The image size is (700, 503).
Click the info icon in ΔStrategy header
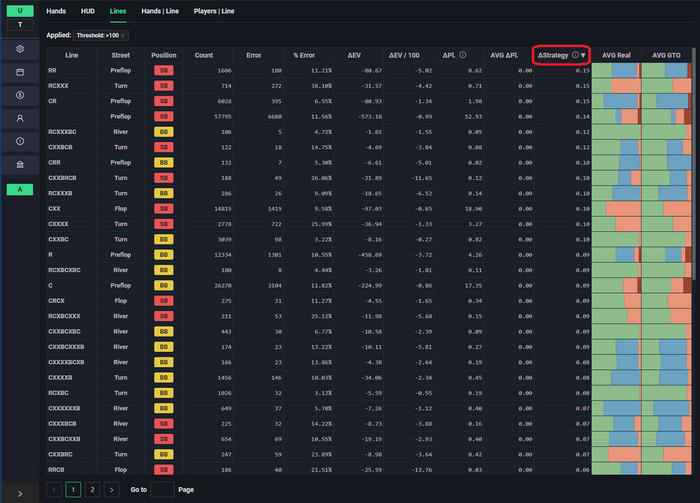pos(575,55)
